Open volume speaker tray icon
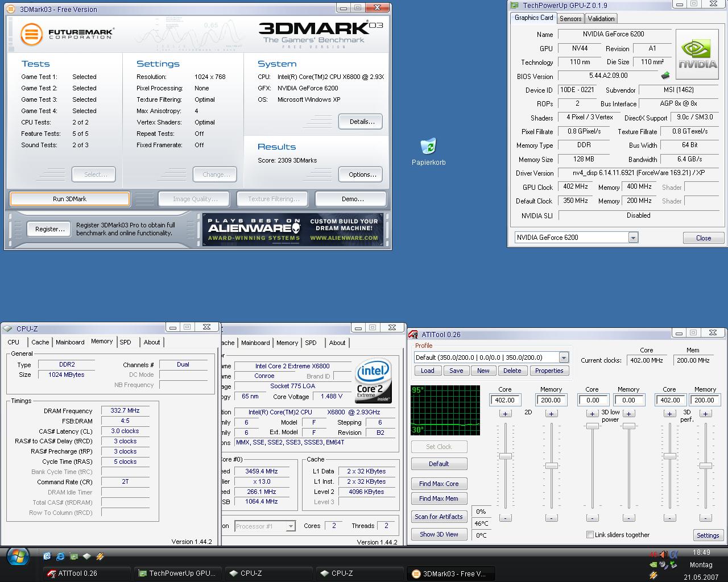 point(664,554)
